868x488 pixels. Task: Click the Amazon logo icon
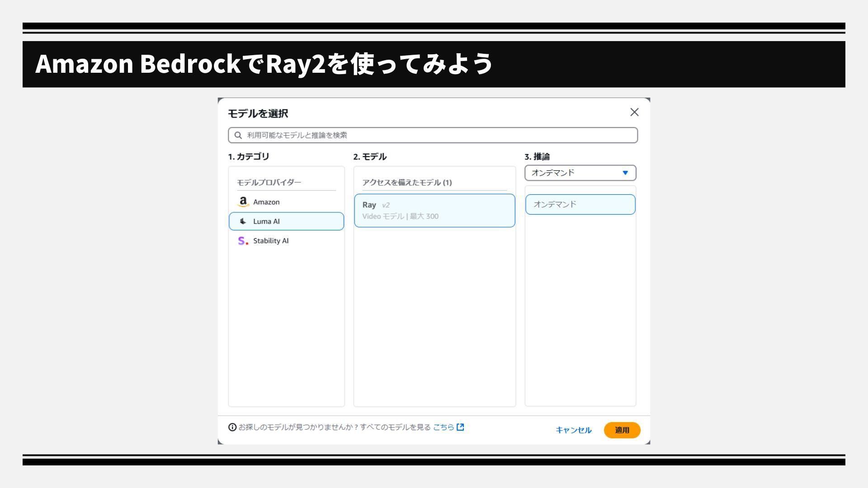coord(243,202)
